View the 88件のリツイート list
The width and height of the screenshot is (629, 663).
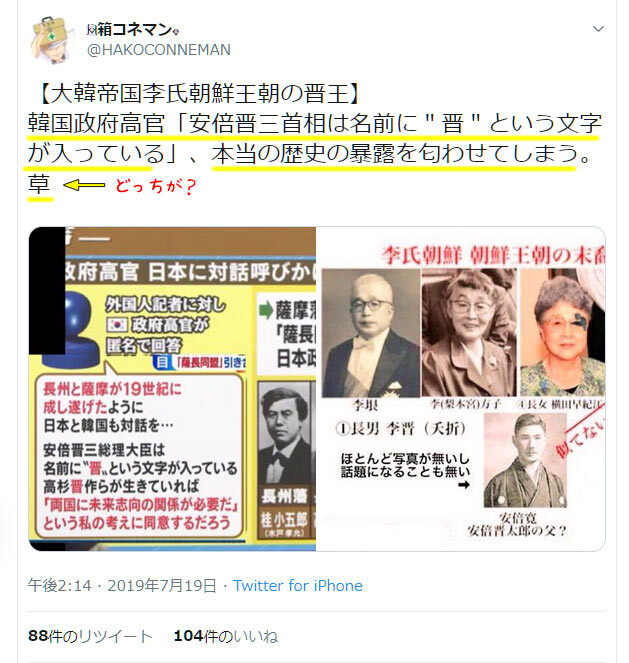[x=90, y=636]
